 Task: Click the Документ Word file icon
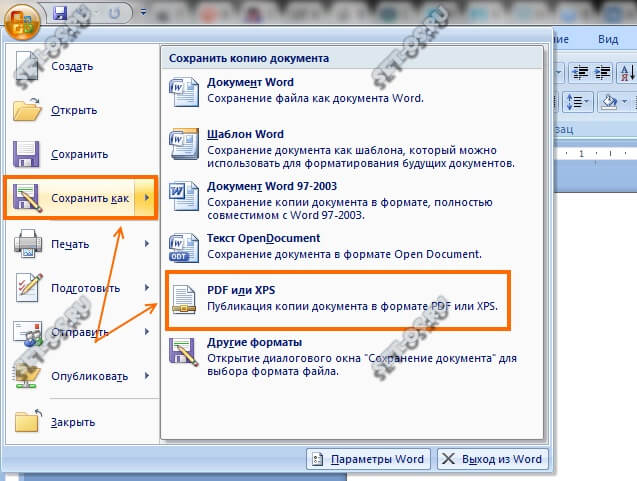click(184, 91)
